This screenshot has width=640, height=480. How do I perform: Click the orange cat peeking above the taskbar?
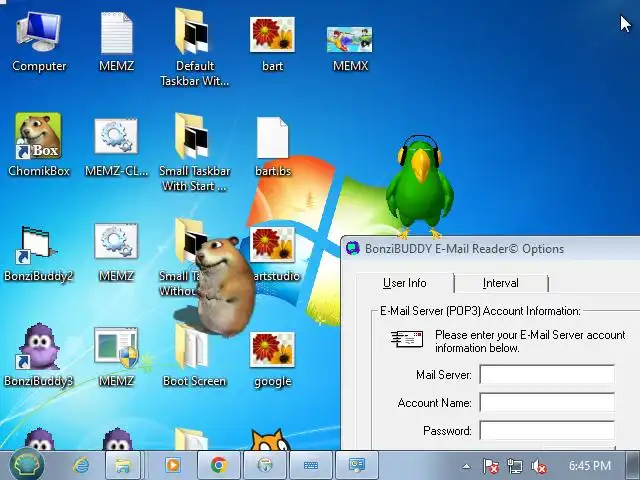tap(270, 439)
